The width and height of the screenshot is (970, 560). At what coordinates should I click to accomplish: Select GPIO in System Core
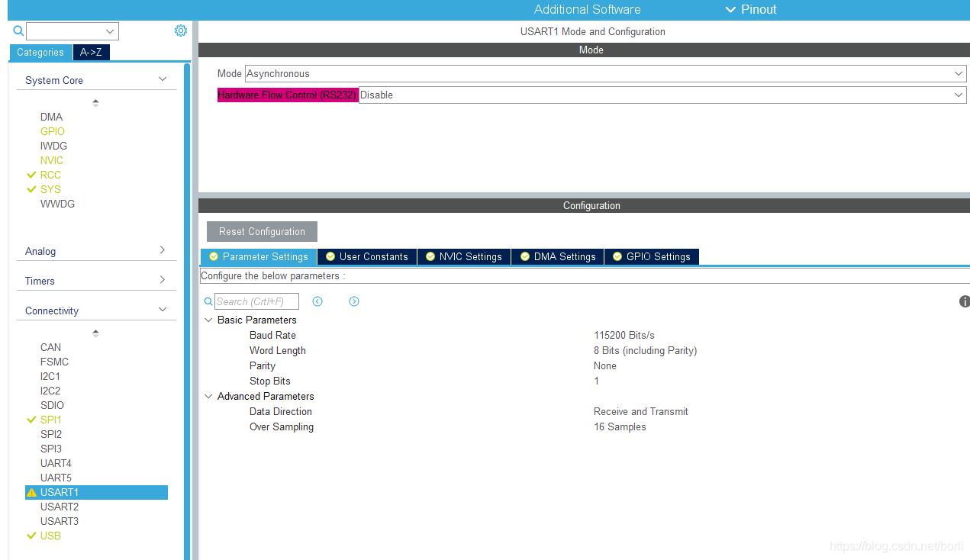[53, 131]
